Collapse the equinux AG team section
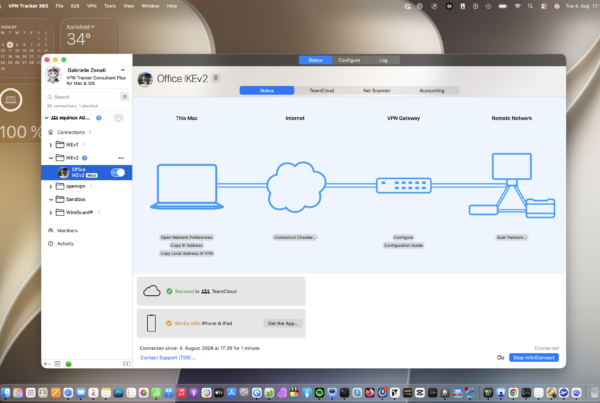 click(x=46, y=118)
